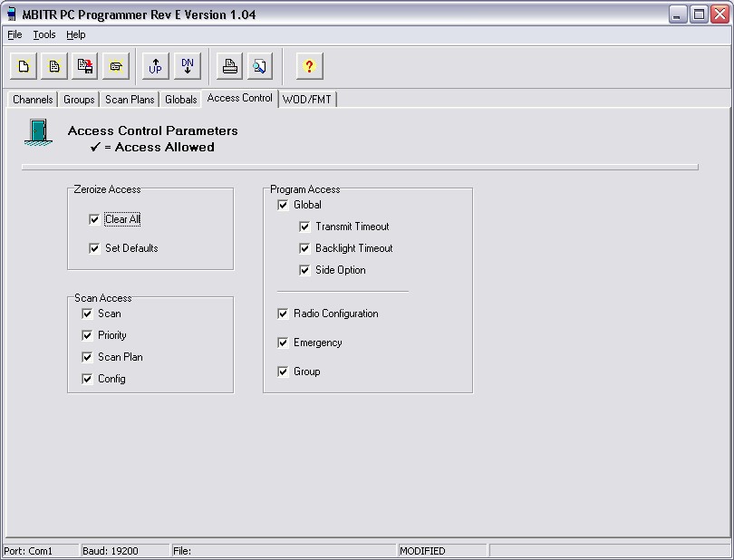Image resolution: width=734 pixels, height=560 pixels.
Task: Switch to the Channels tab
Action: point(33,100)
